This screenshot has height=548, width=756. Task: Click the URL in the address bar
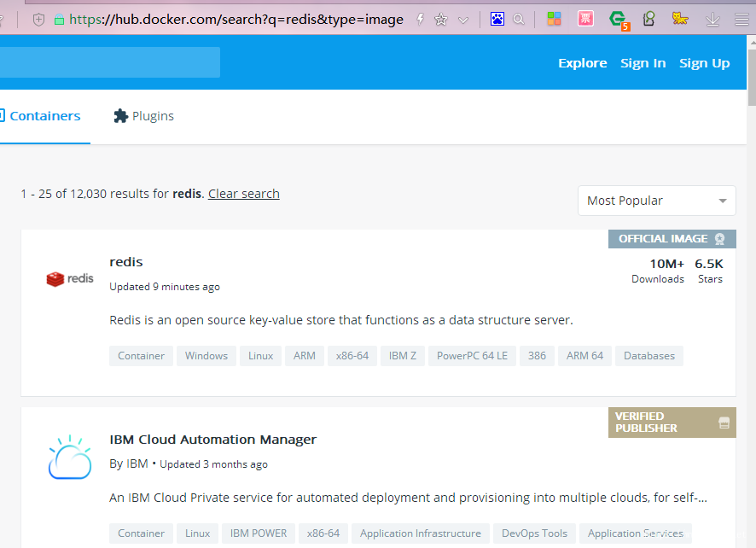pyautogui.click(x=236, y=20)
